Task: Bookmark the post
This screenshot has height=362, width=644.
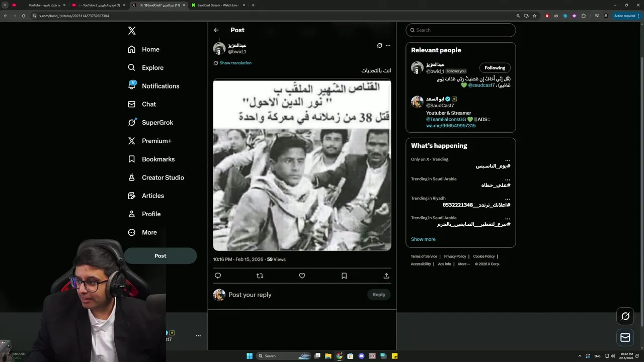Action: click(x=344, y=276)
